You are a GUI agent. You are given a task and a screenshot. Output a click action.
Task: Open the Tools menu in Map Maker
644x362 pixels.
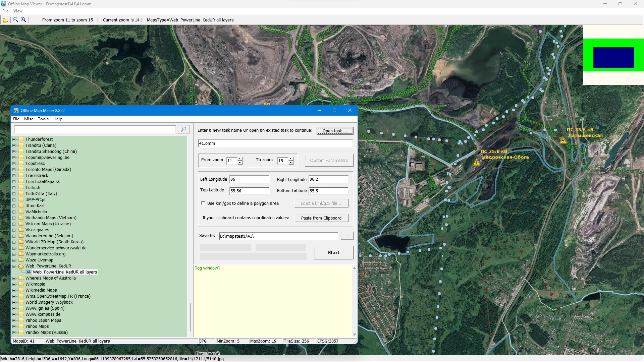coord(43,119)
